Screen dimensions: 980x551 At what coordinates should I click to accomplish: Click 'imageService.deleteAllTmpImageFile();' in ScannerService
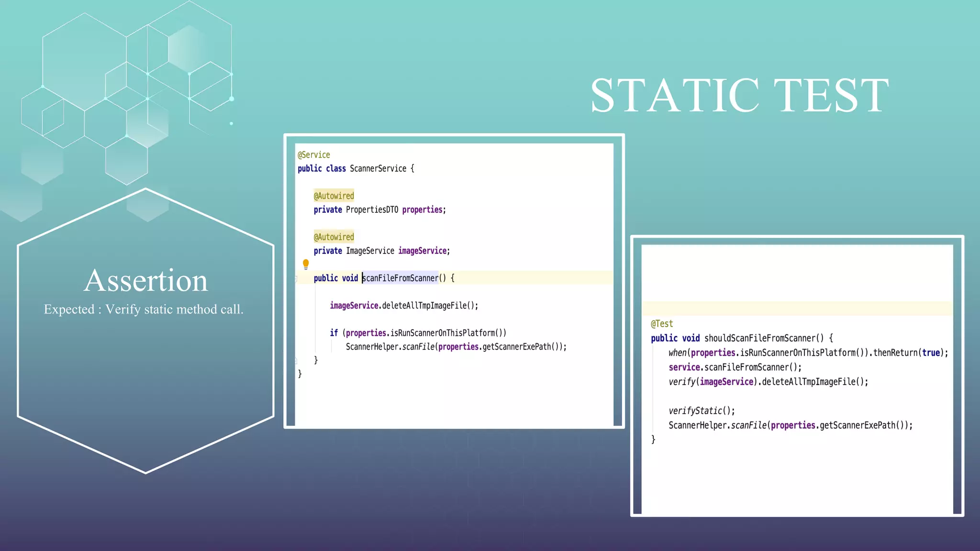click(x=404, y=305)
